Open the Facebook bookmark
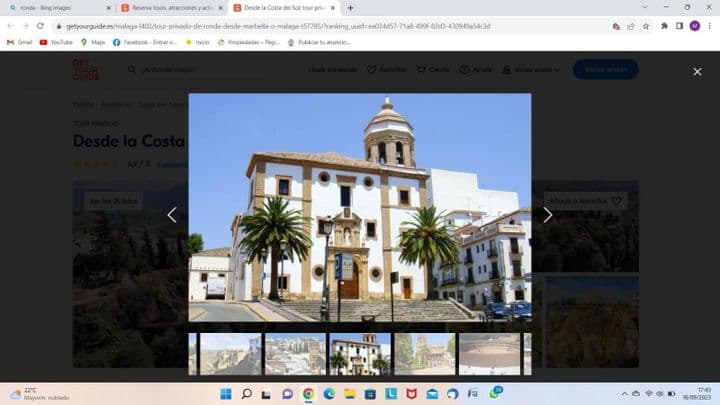 [x=145, y=42]
